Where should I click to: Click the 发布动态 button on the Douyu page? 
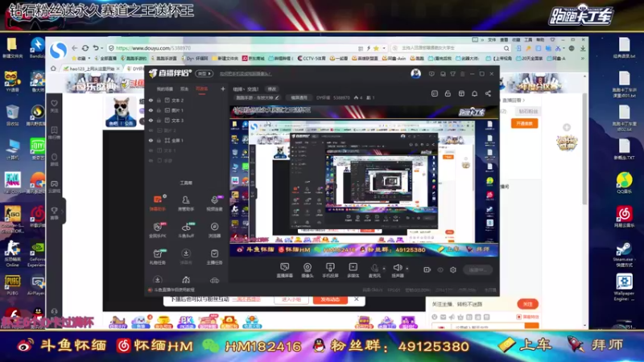coord(330,299)
